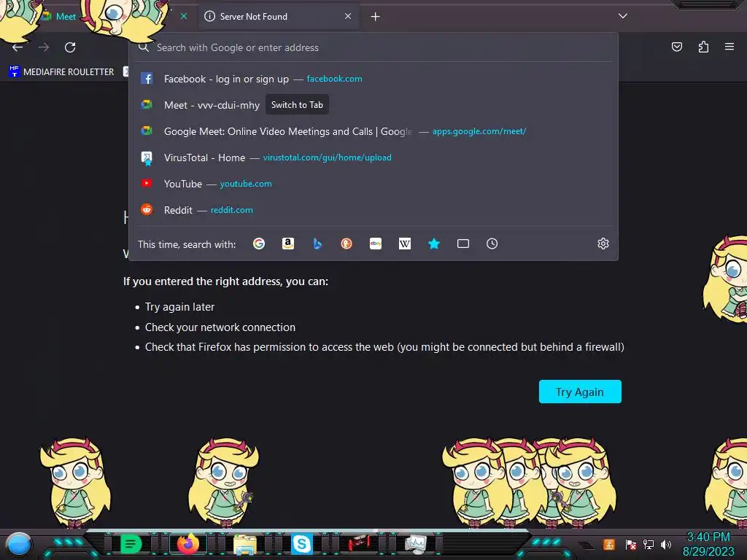Select the VirusTotal Home suggestion
The image size is (747, 560).
(374, 157)
